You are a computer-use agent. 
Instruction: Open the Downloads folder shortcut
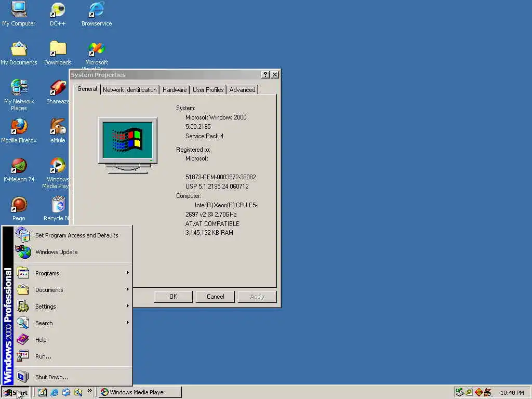58,53
